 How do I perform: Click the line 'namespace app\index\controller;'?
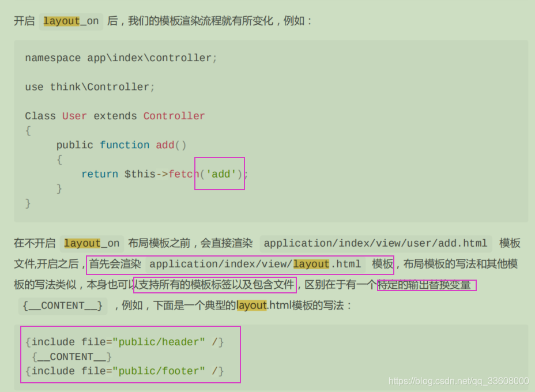[x=121, y=58]
